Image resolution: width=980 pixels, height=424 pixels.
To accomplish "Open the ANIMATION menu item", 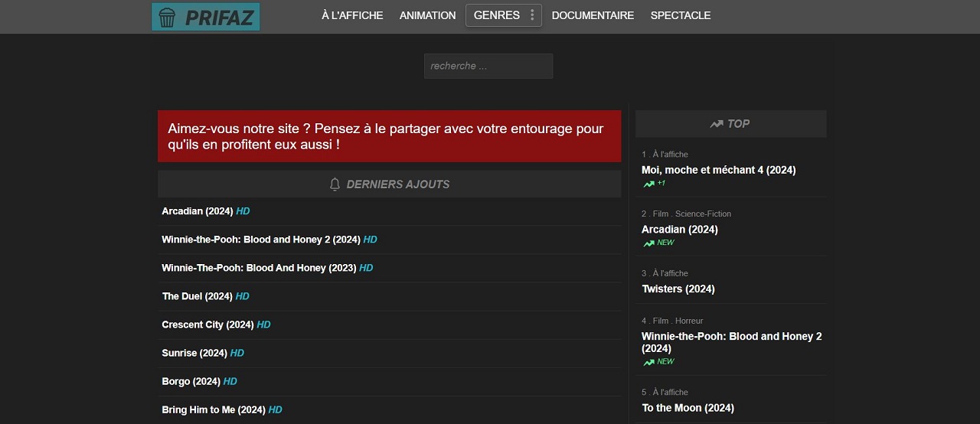I will point(427,15).
